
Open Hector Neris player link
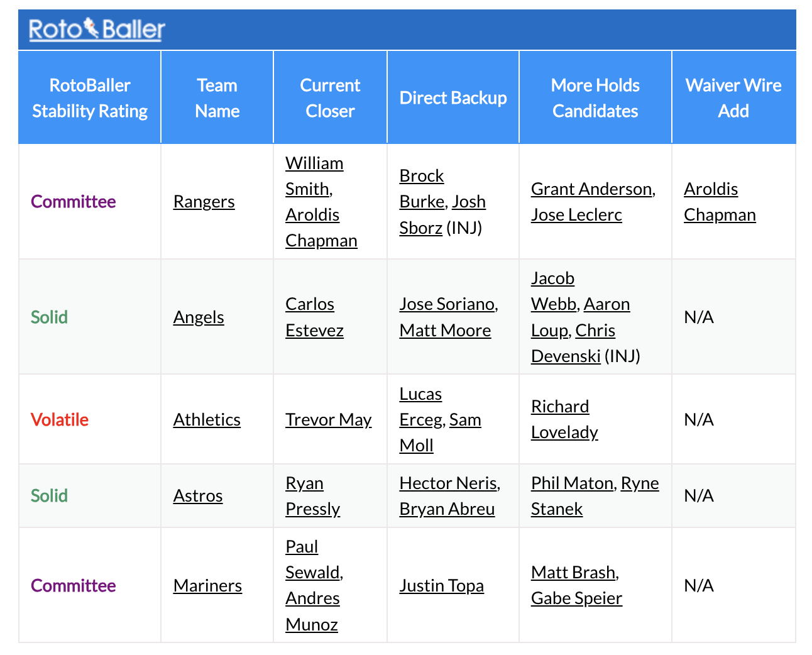click(448, 483)
